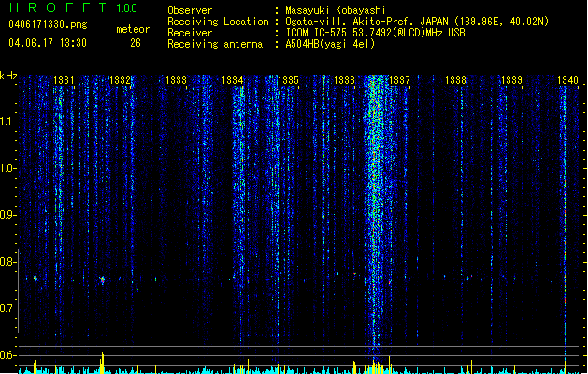Click the 1334 time marker
Viewport: 588px width, 374px height.
tap(232, 79)
